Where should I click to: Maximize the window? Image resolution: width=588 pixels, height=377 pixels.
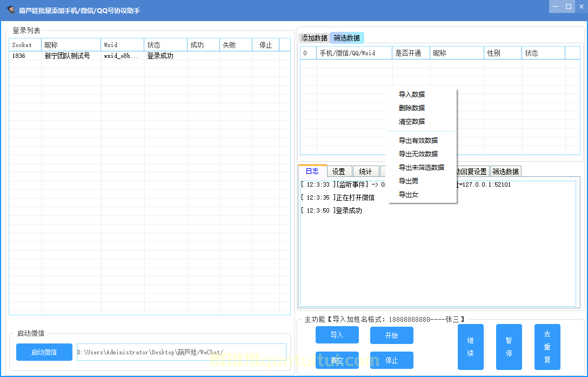[569, 6]
